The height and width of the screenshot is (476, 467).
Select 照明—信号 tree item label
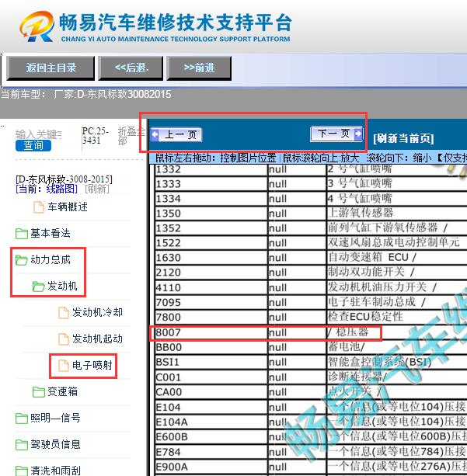(x=55, y=419)
